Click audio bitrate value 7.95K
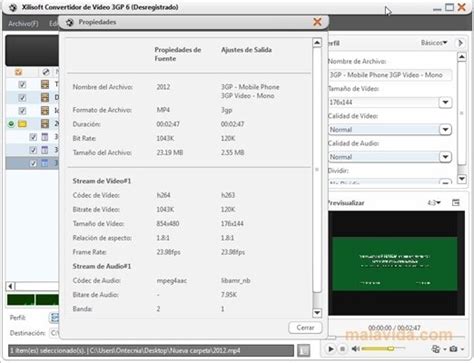The width and height of the screenshot is (474, 363). click(229, 295)
